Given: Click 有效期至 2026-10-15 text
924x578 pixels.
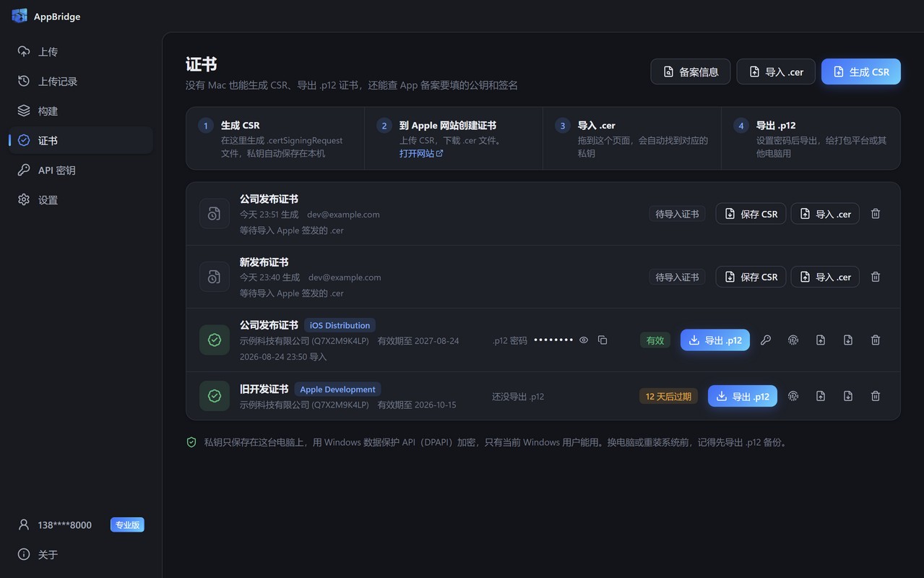Looking at the screenshot, I should click(417, 405).
